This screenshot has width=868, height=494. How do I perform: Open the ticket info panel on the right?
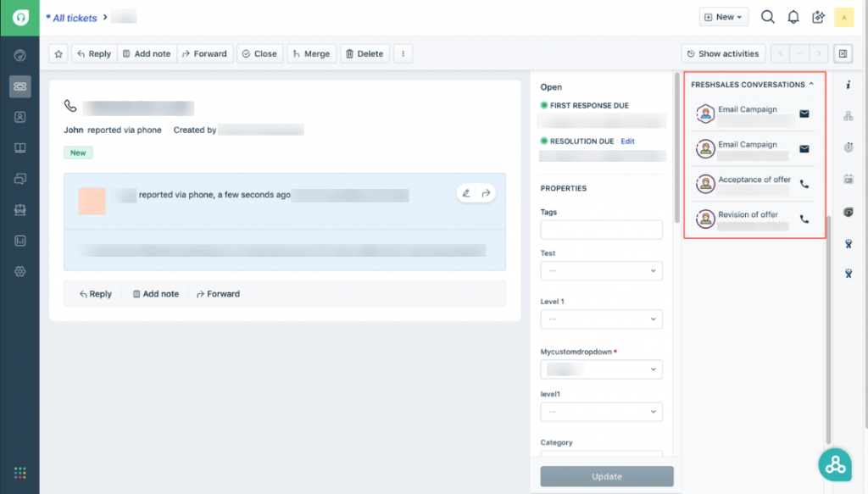coord(849,82)
